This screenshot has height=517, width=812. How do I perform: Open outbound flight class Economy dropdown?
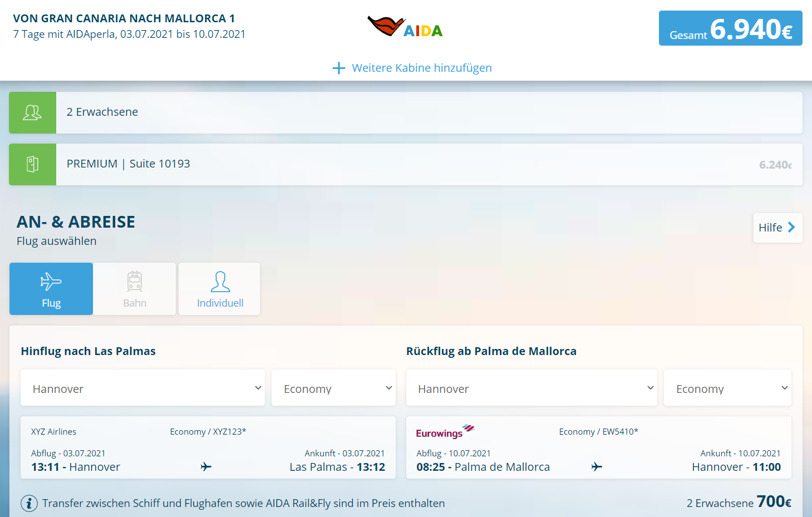(333, 388)
